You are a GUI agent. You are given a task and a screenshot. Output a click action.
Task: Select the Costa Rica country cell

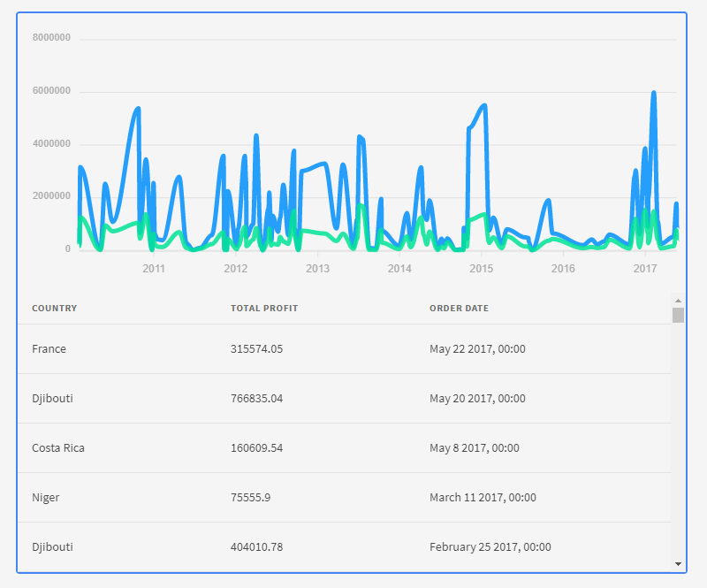coord(58,448)
